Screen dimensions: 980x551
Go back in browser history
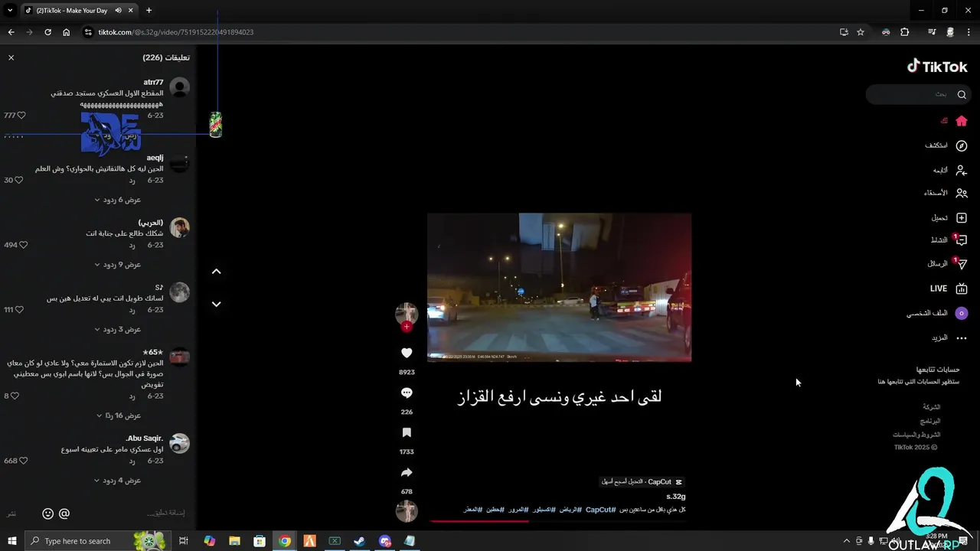coord(11,32)
